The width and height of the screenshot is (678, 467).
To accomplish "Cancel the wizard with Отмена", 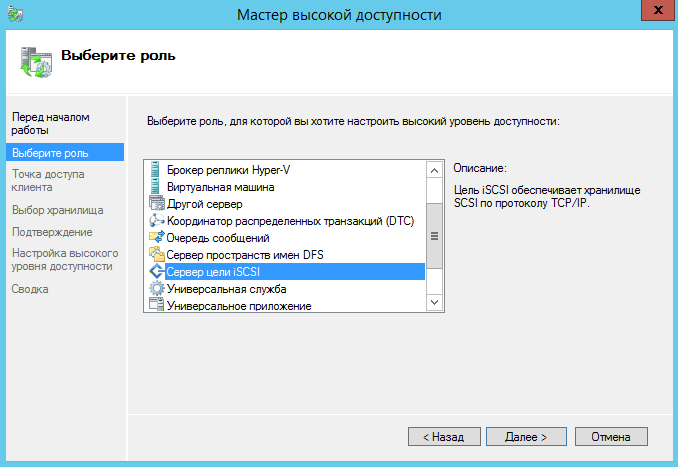I will (x=610, y=437).
